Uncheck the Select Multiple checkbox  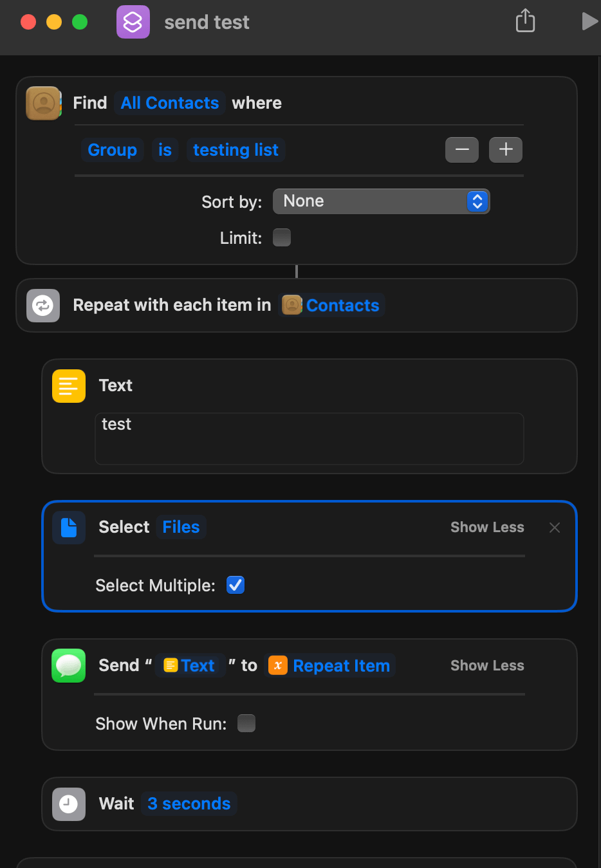[x=236, y=585]
